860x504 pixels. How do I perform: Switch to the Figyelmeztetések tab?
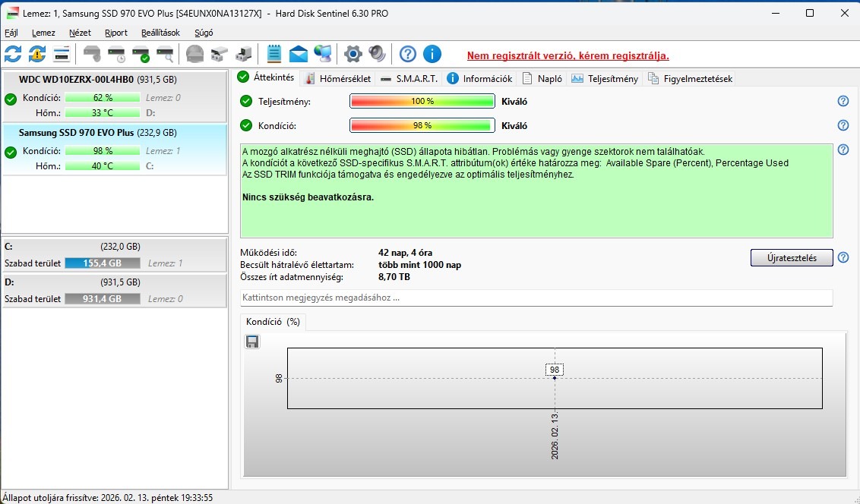pos(691,79)
